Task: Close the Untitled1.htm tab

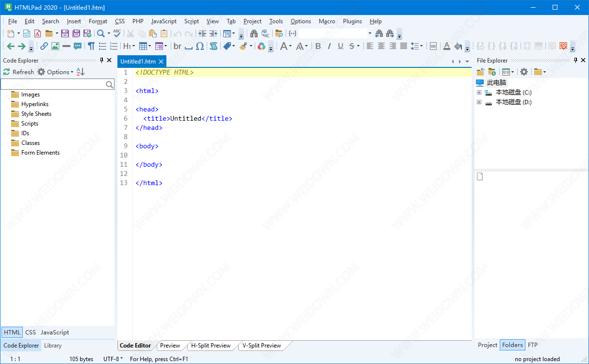Action: click(161, 62)
